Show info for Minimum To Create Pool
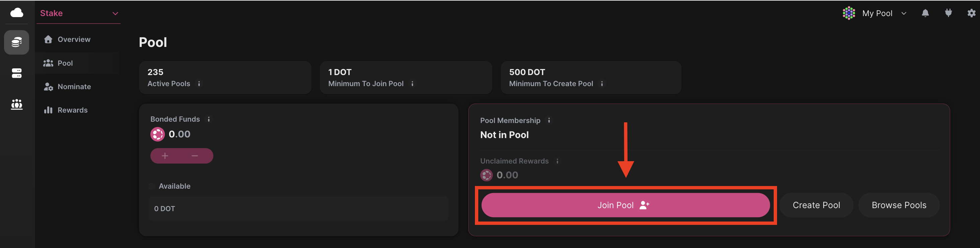Viewport: 980px width, 248px height. tap(602, 83)
